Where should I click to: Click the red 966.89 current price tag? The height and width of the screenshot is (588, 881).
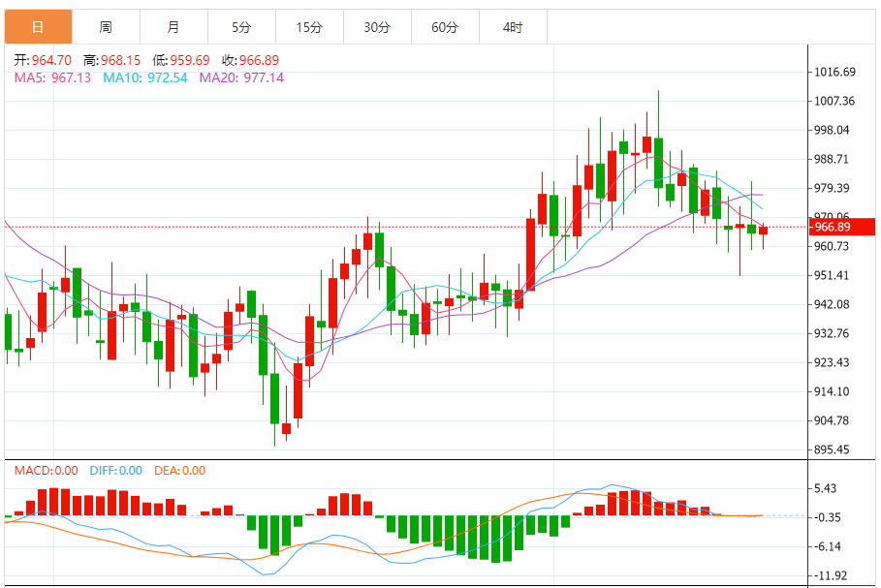click(x=841, y=227)
